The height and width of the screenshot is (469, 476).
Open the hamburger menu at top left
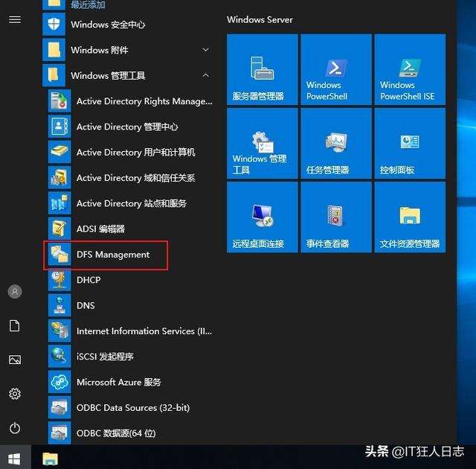[x=15, y=20]
